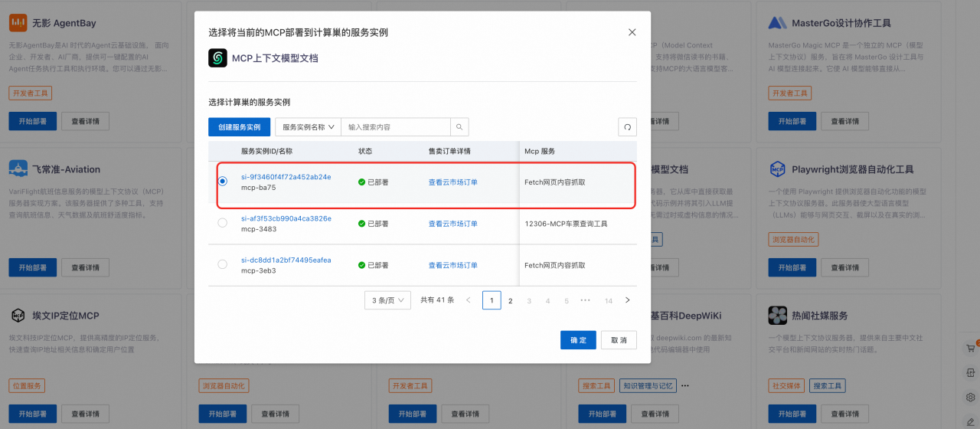Jump to page 14 in pagination
This screenshot has width=980, height=429.
tap(608, 300)
